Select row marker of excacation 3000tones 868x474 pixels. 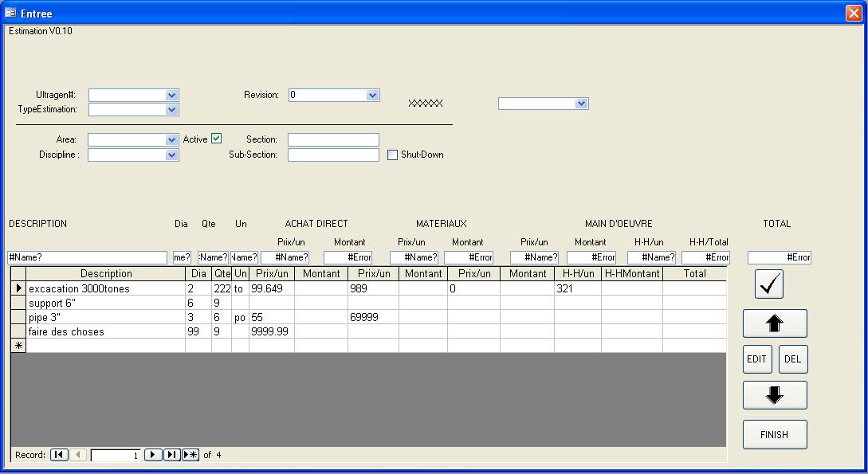pos(18,288)
